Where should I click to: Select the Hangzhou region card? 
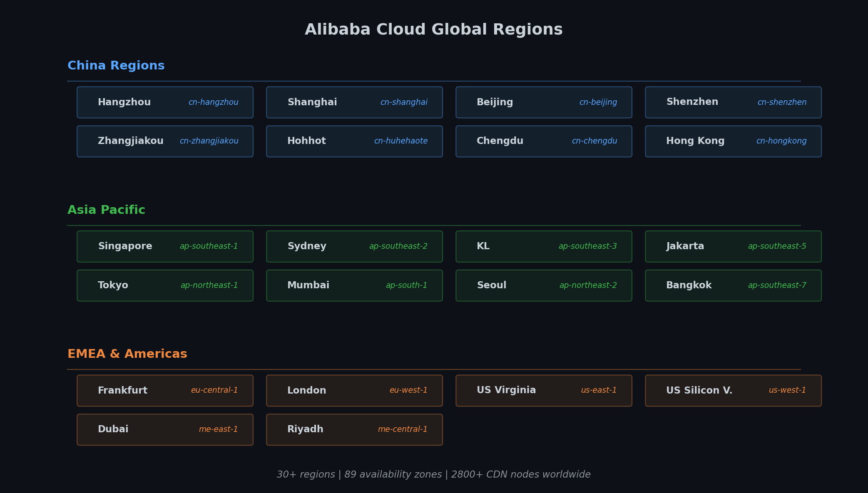(x=165, y=102)
